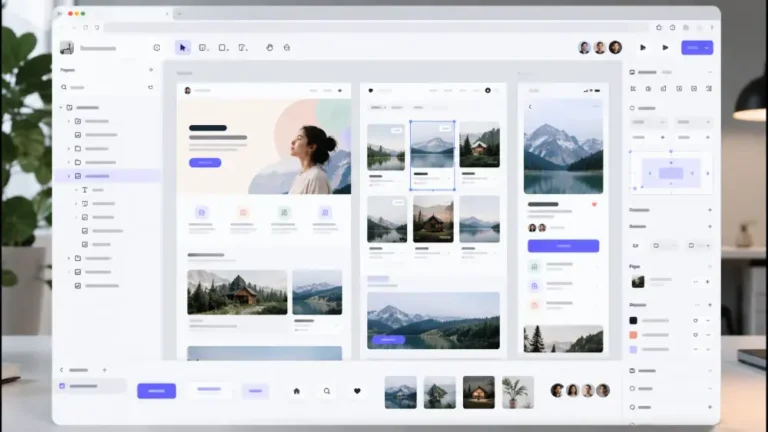Click the layer search field in the left panel
This screenshot has width=768, height=432.
pos(108,87)
